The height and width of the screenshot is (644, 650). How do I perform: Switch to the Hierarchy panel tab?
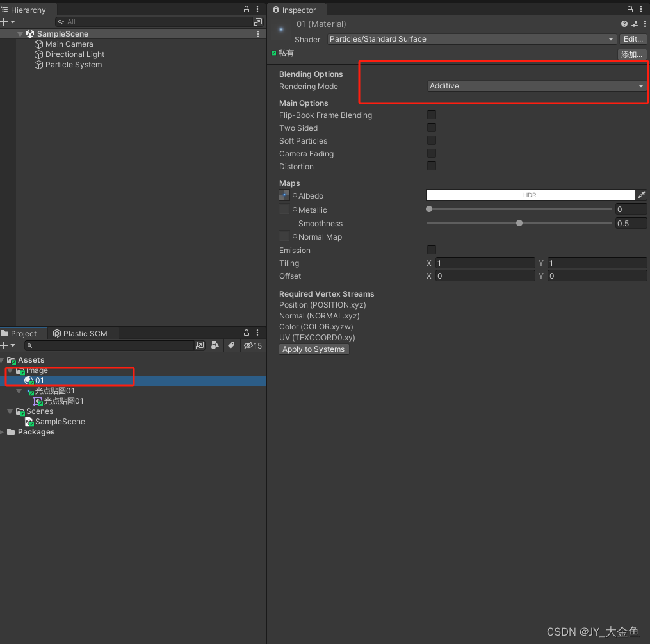[x=28, y=10]
